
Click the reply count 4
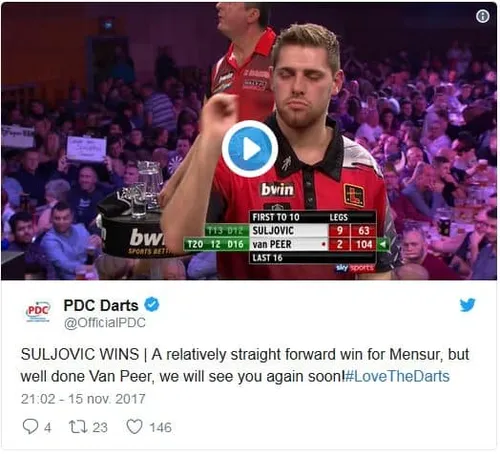coord(48,428)
